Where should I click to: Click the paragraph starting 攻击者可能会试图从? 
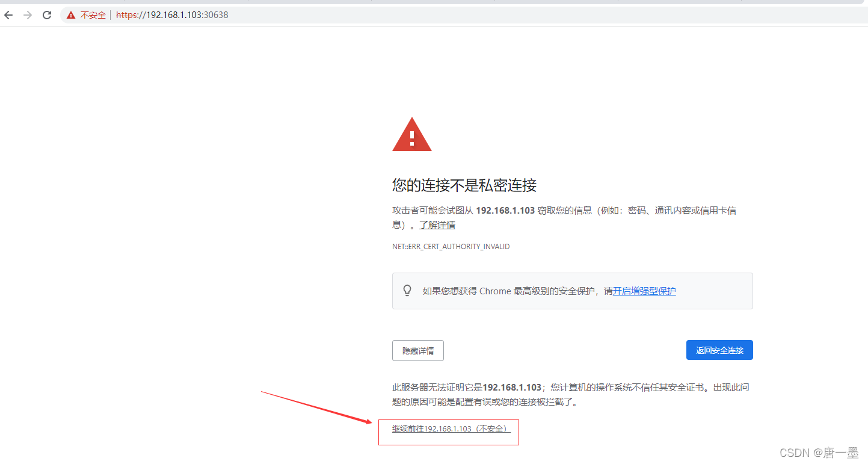pyautogui.click(x=564, y=218)
